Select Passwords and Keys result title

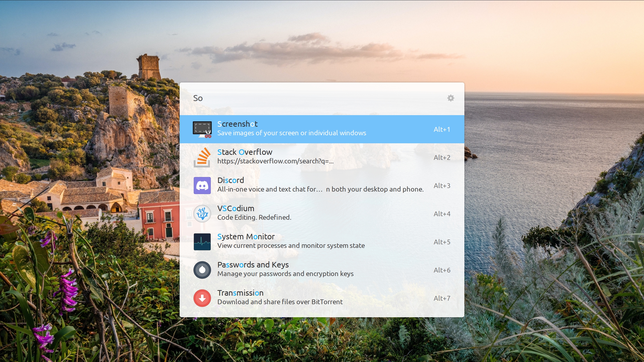point(253,265)
